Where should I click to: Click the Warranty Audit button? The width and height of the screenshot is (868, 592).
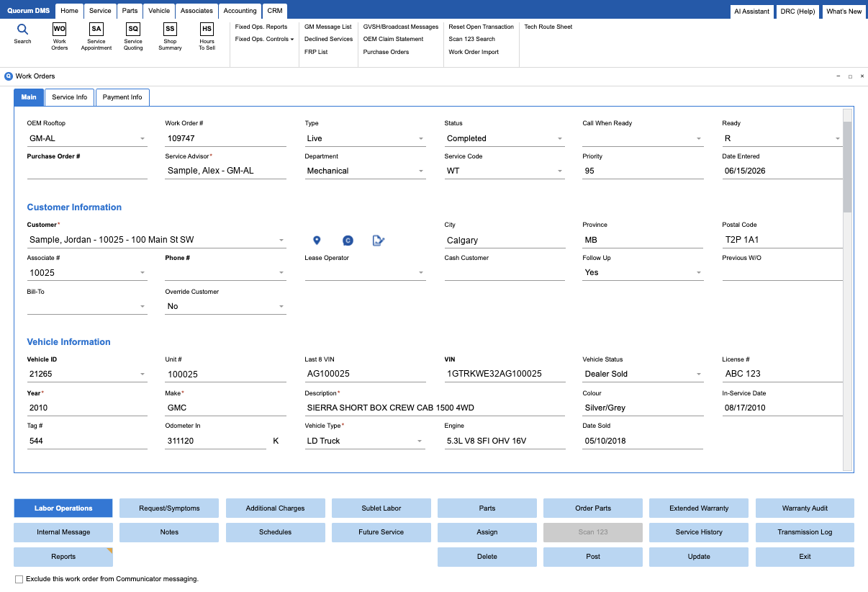point(805,508)
